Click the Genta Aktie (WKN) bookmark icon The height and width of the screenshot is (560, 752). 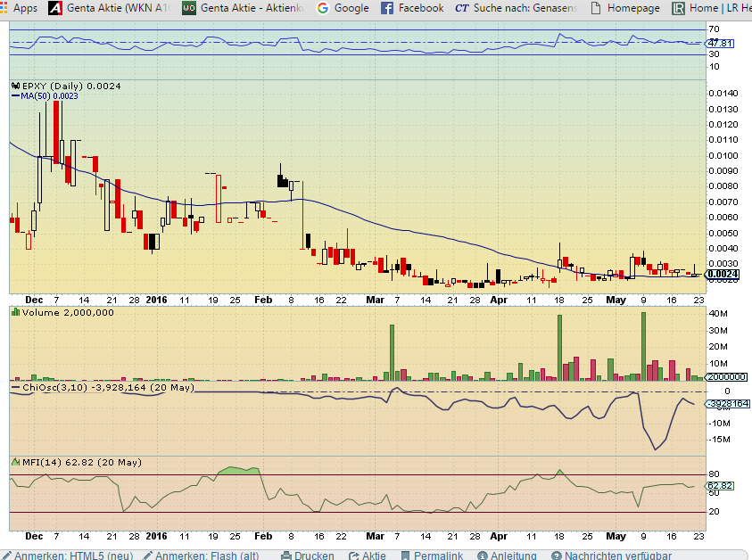click(x=55, y=8)
